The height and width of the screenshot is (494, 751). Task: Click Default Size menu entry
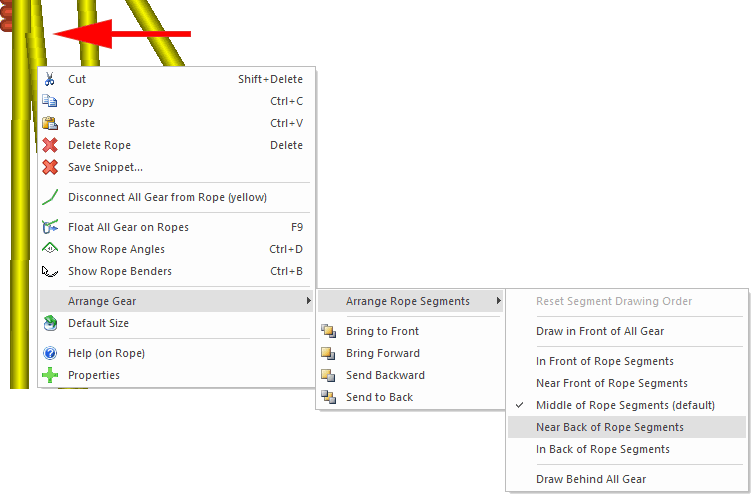pos(98,323)
